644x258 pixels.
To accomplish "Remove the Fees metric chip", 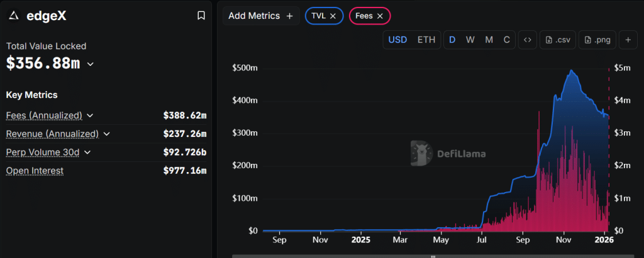I will 380,16.
